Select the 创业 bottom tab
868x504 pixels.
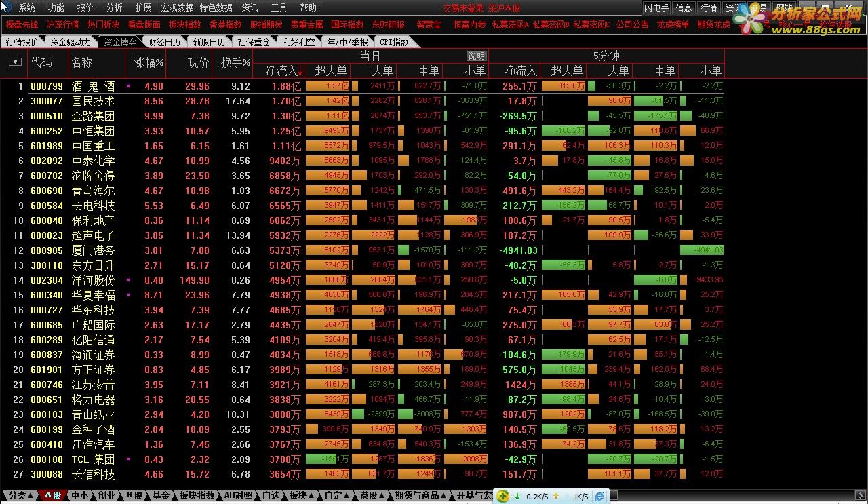tap(106, 496)
